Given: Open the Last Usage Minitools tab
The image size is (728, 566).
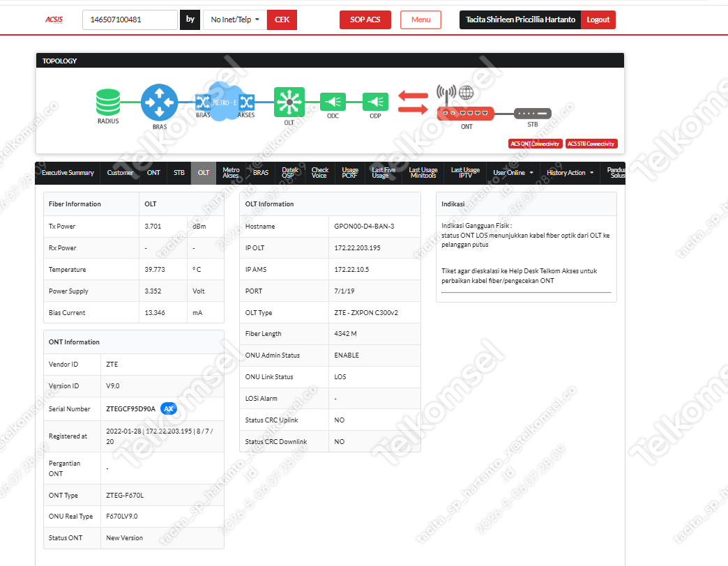Looking at the screenshot, I should [423, 173].
